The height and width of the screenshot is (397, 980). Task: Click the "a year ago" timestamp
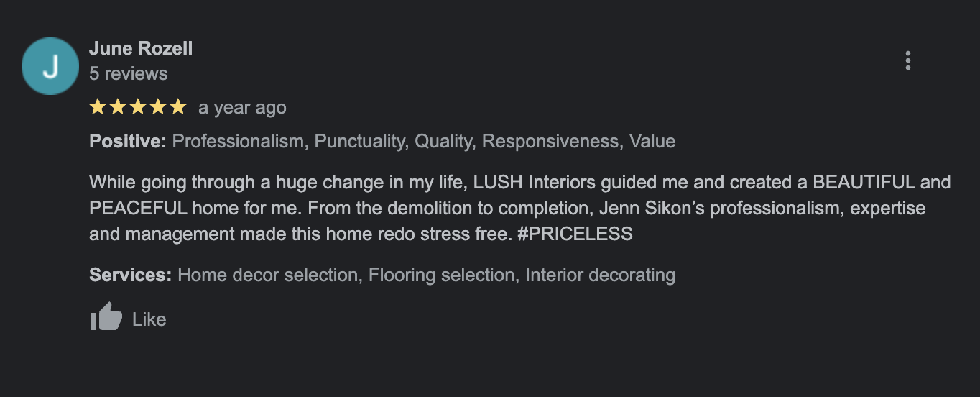[242, 108]
